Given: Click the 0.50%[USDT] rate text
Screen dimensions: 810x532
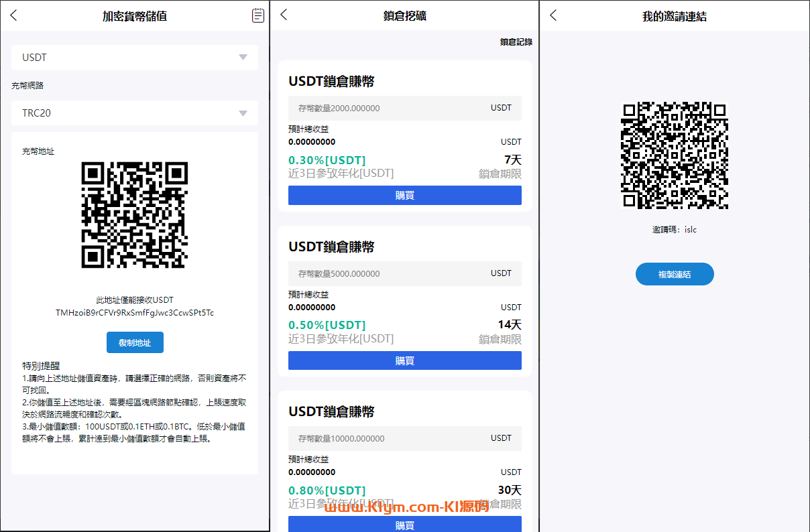Looking at the screenshot, I should [x=327, y=325].
